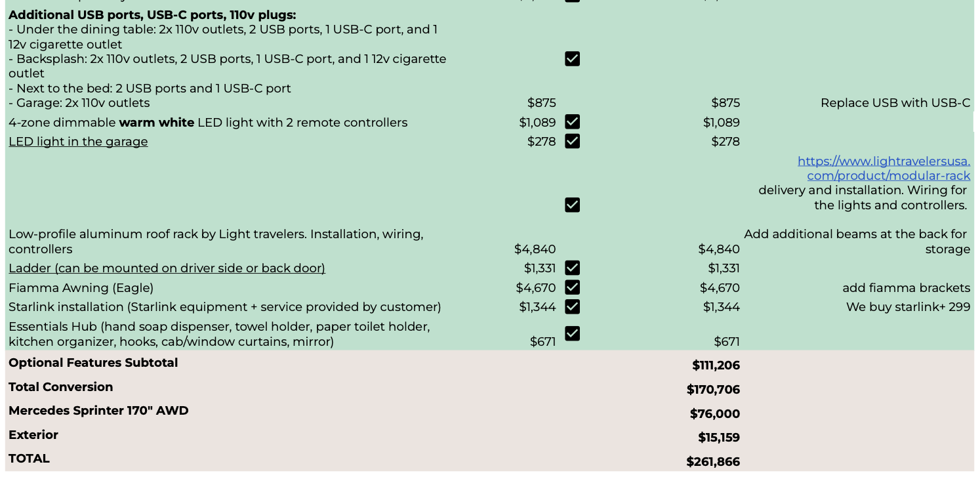
Task: Toggle the LED light in garage checkbox
Action: (x=572, y=141)
